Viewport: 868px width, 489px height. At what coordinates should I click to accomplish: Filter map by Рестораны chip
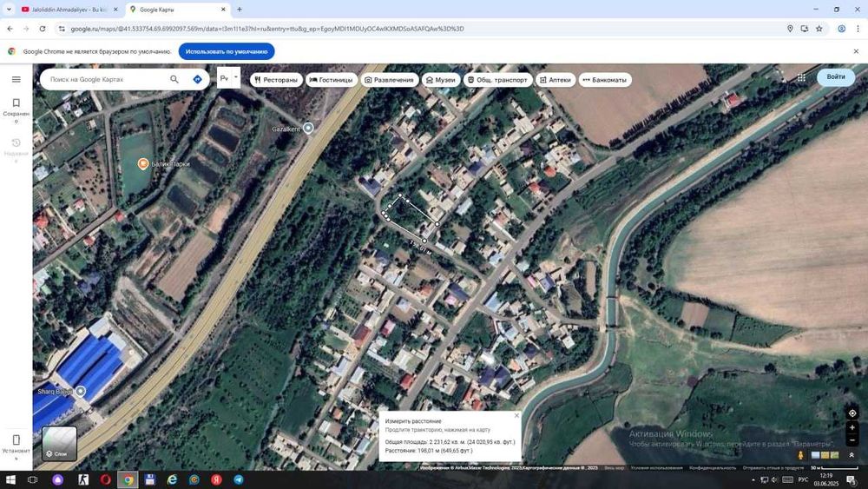coord(276,80)
